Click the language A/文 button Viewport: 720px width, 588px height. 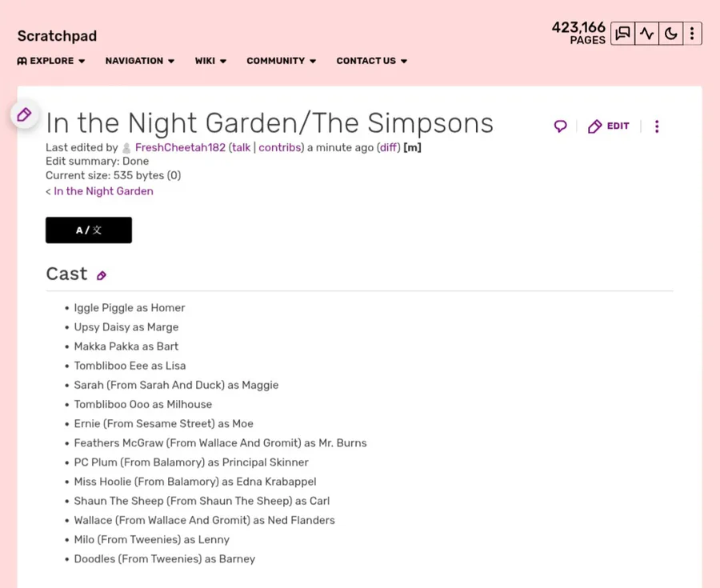tap(89, 230)
